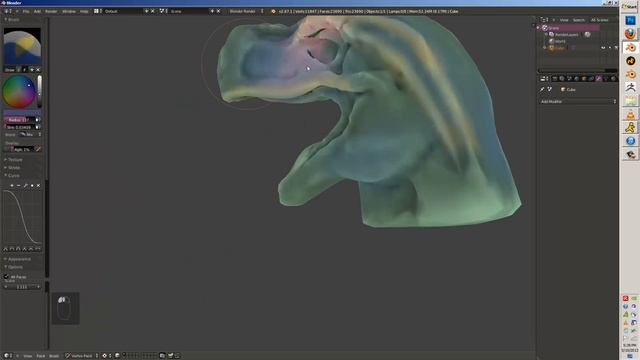Open Firefox from the sidebar
Image resolution: width=640 pixels, height=360 pixels.
(630, 33)
